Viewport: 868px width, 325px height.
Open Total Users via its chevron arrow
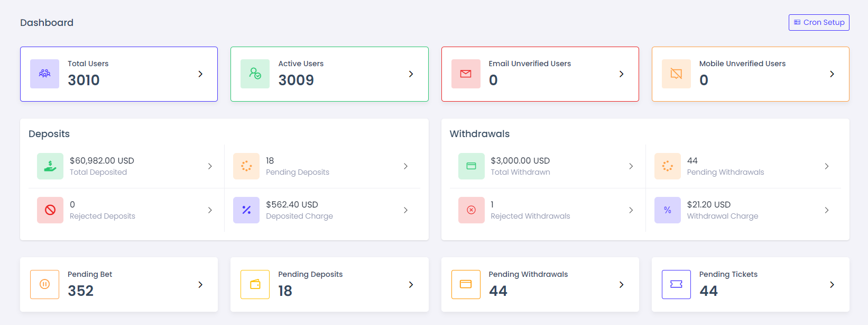pyautogui.click(x=200, y=74)
